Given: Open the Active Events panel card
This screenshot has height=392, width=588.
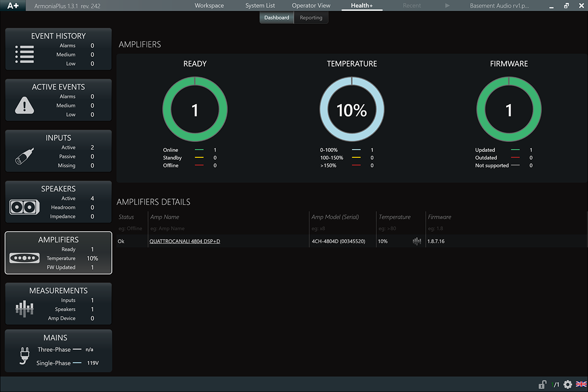Looking at the screenshot, I should click(58, 100).
